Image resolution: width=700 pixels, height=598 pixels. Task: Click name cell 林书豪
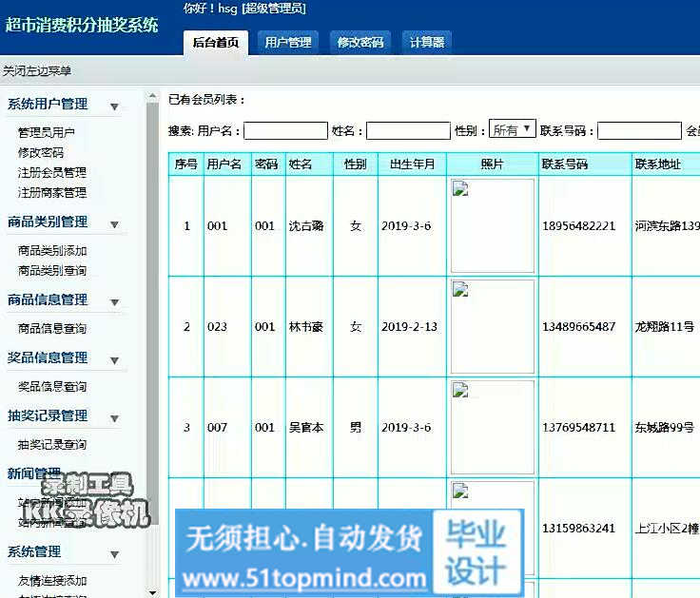click(306, 327)
